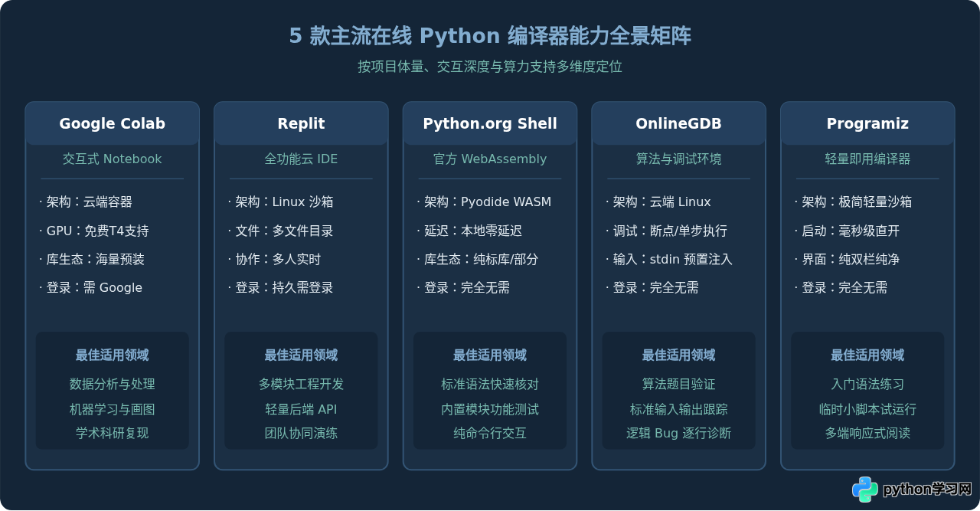Image resolution: width=980 pixels, height=511 pixels.
Task: Click the 轻量即用编译器 subtitle
Action: click(867, 159)
